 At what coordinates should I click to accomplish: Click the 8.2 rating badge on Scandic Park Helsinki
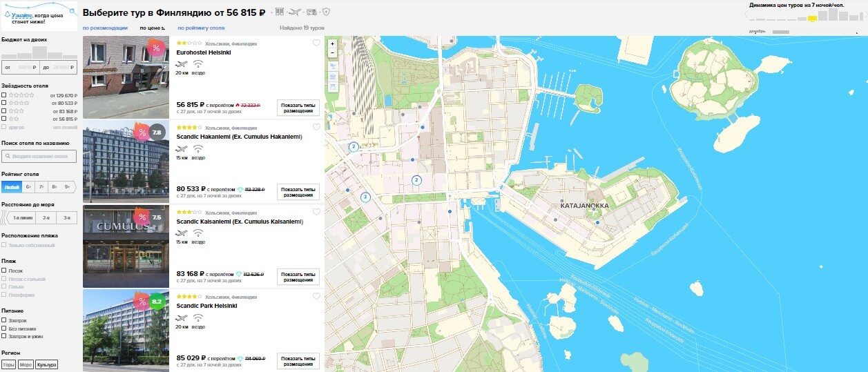(157, 302)
